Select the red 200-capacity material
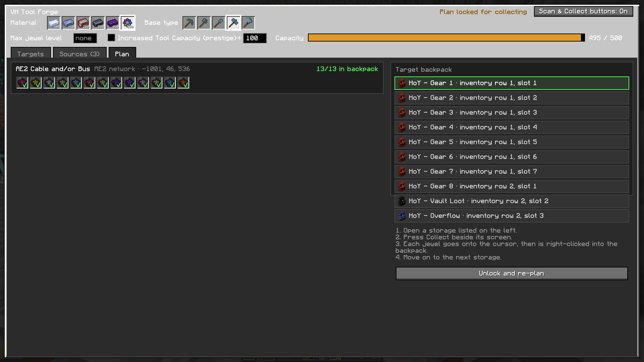Screen dimensions: 644x362 pos(83,23)
